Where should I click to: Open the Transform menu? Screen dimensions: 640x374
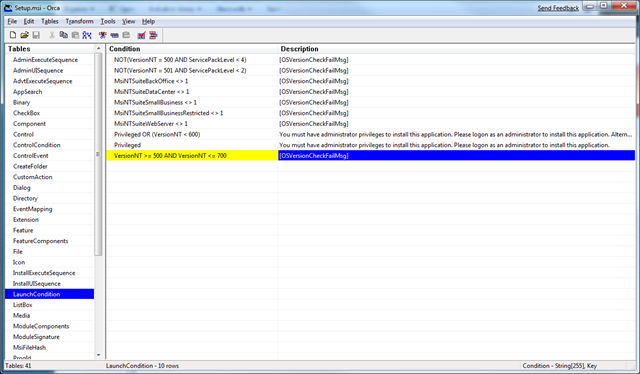80,21
